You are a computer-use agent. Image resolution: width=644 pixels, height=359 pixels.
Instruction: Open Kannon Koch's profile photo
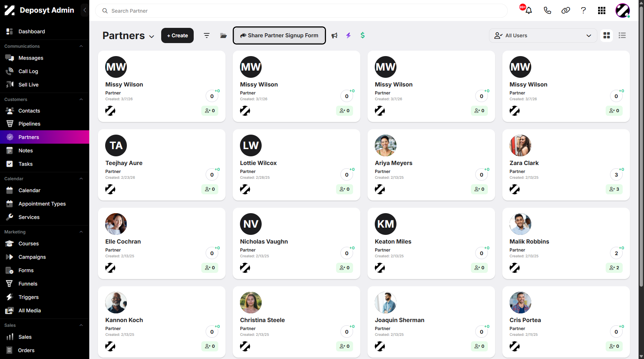coord(116,303)
